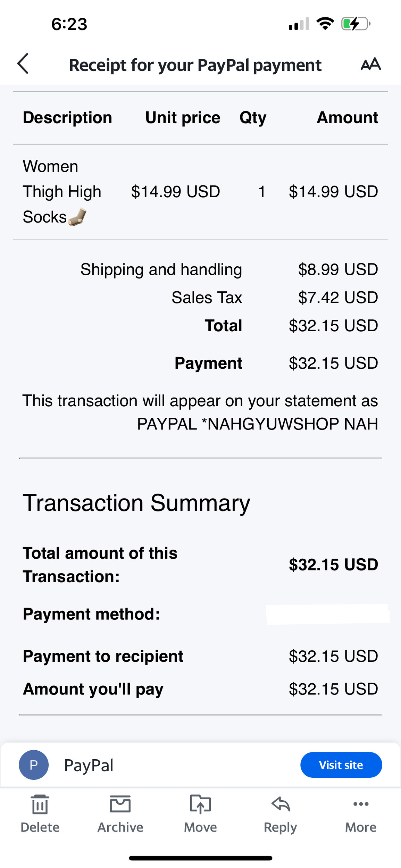The height and width of the screenshot is (868, 401).
Task: Tap the clock time in status bar
Action: click(69, 24)
